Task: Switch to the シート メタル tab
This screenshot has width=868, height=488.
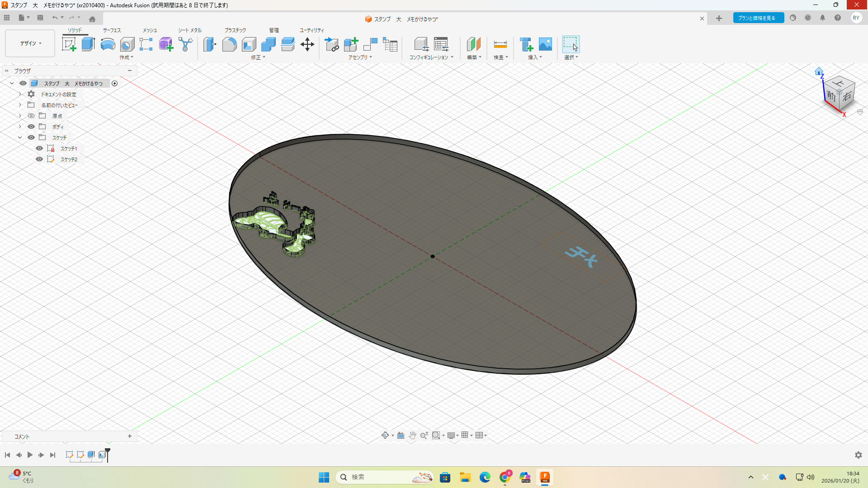Action: 189,30
